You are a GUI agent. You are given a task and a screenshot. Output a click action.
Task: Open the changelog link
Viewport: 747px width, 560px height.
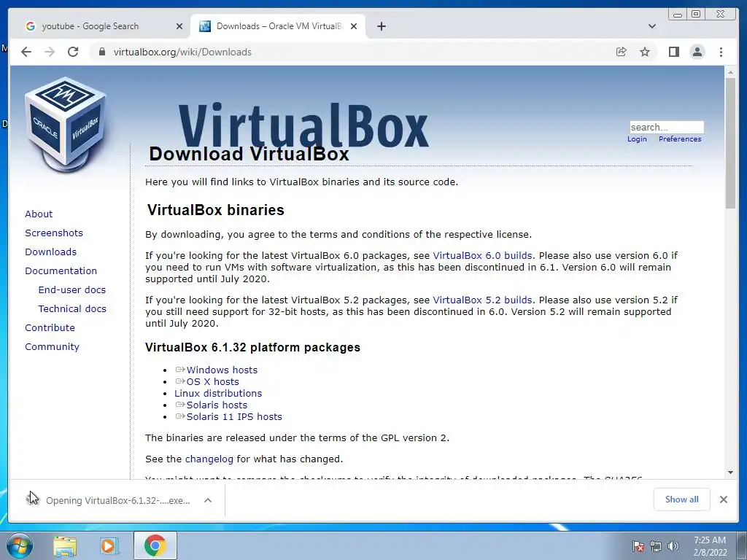[209, 459]
